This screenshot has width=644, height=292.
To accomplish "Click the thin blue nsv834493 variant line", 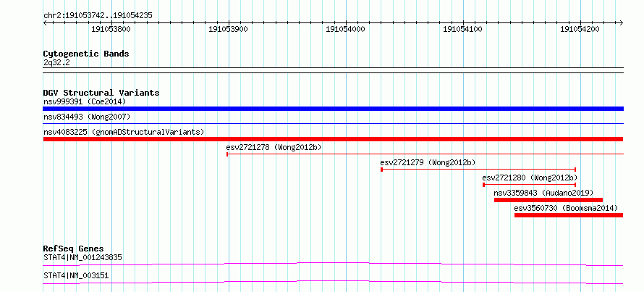I will 333,123.
